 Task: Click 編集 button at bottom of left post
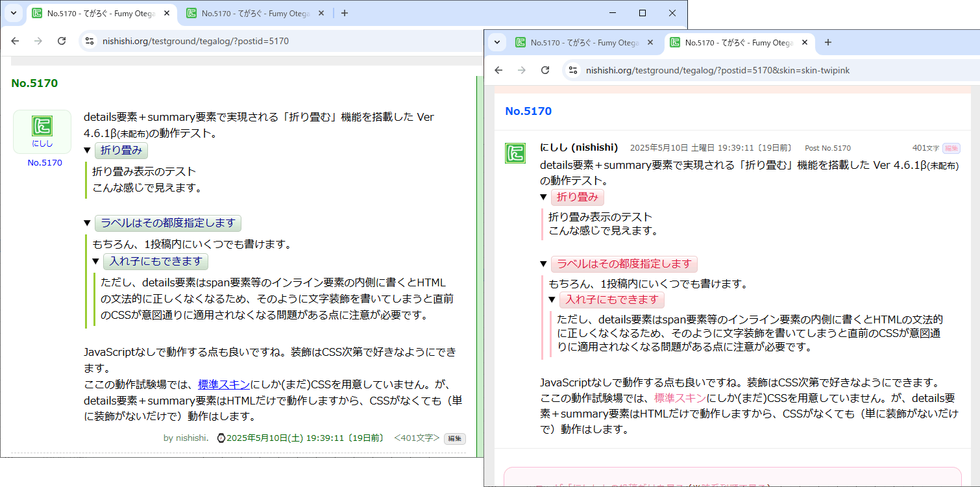coord(454,438)
